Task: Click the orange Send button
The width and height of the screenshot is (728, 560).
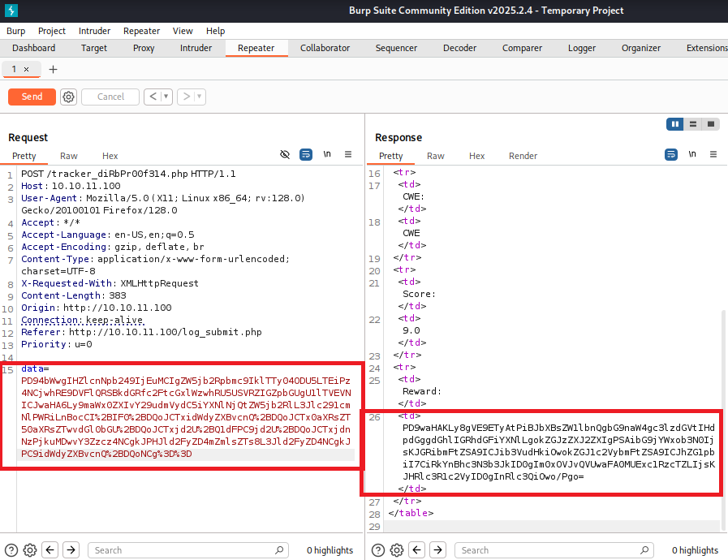Action: [32, 97]
